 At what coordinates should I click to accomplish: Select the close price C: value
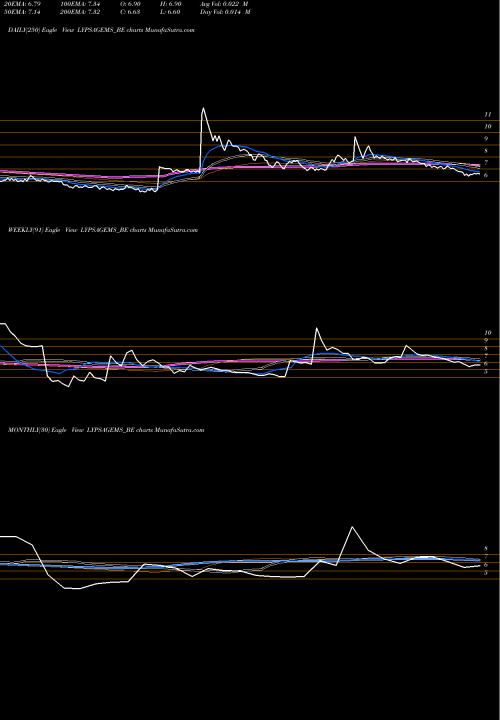coord(130,12)
